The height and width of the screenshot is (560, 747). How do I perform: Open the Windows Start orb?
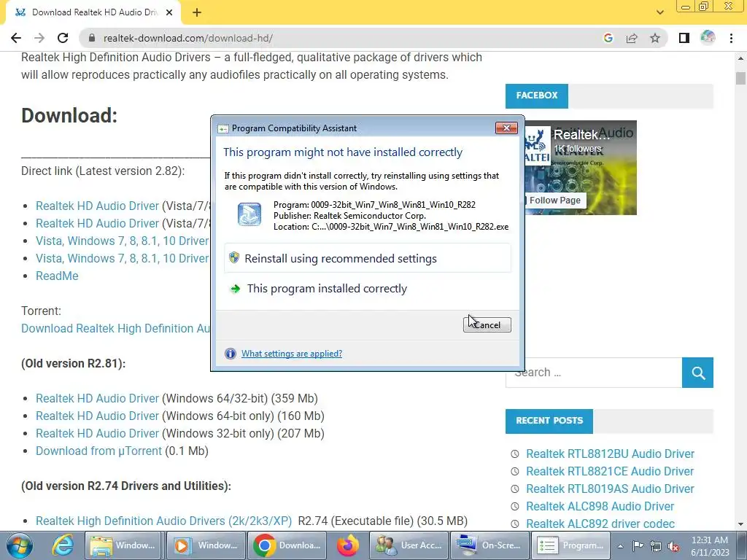19,545
